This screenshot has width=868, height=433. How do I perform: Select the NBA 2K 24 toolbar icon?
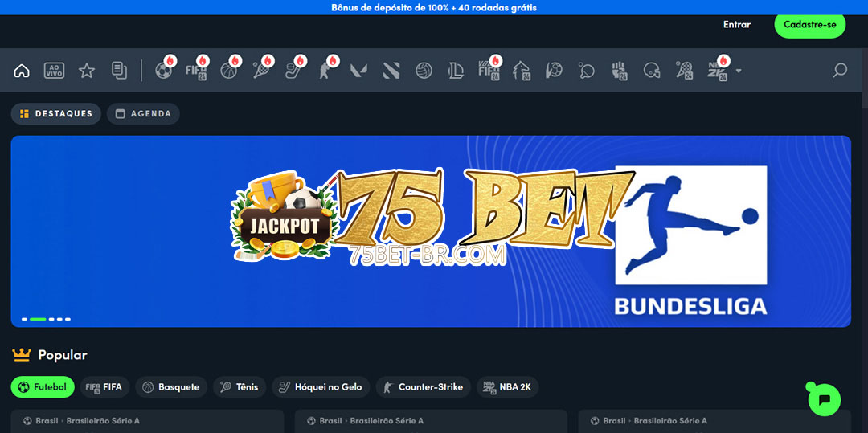click(x=718, y=71)
